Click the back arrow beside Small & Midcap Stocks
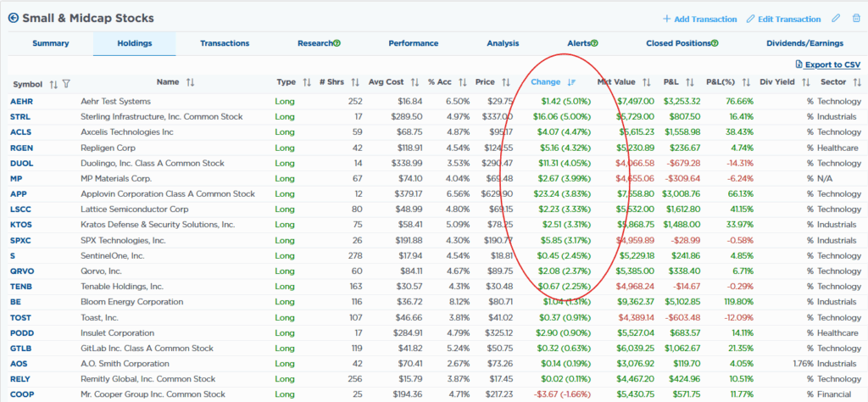The image size is (868, 402). click(13, 18)
